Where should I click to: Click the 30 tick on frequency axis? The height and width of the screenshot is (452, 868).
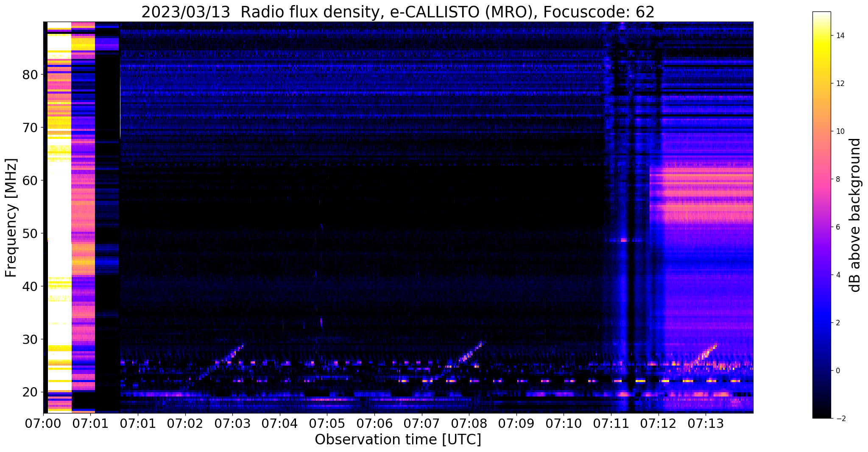click(30, 339)
